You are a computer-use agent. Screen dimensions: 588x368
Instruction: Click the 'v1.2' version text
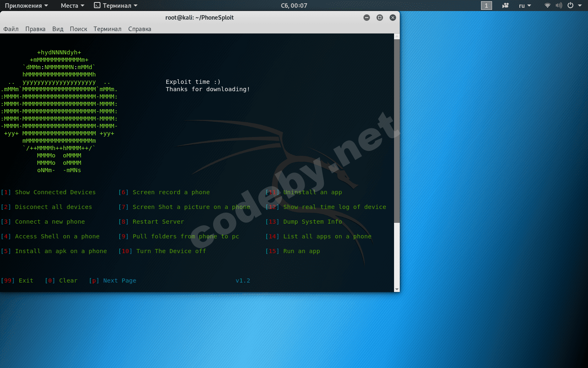click(243, 280)
